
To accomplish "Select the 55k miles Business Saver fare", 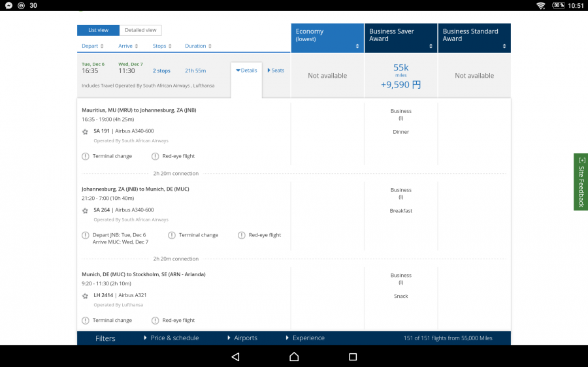I will pos(400,76).
